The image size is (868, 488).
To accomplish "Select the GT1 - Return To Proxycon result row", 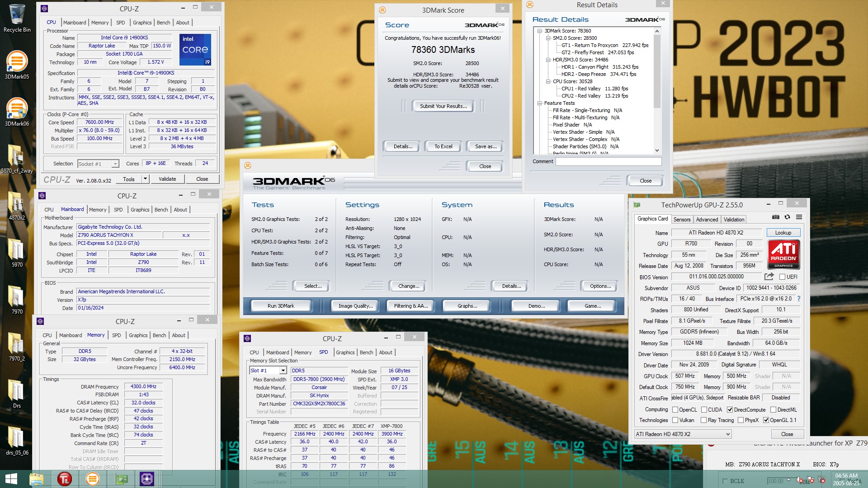I will (x=604, y=46).
